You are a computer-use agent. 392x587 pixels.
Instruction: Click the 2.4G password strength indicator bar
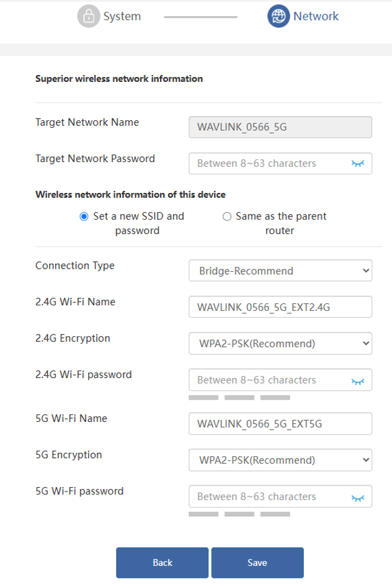click(239, 398)
